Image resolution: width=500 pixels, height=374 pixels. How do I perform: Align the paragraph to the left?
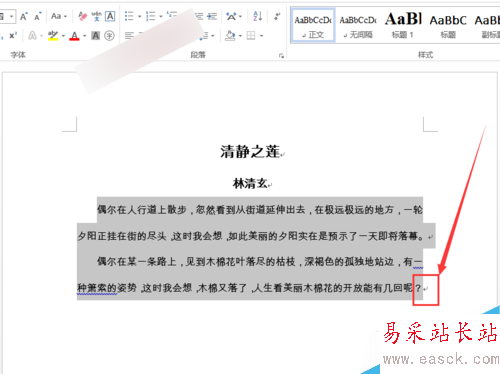(x=129, y=35)
